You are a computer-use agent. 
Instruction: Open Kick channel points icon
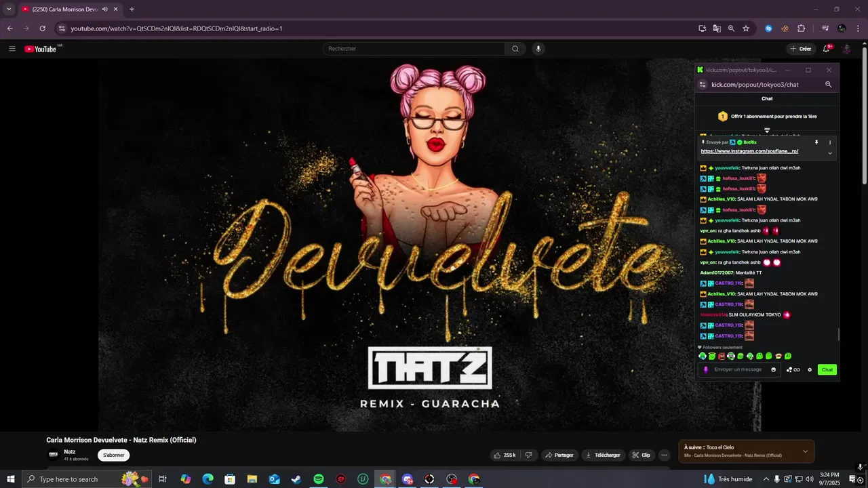[793, 369]
